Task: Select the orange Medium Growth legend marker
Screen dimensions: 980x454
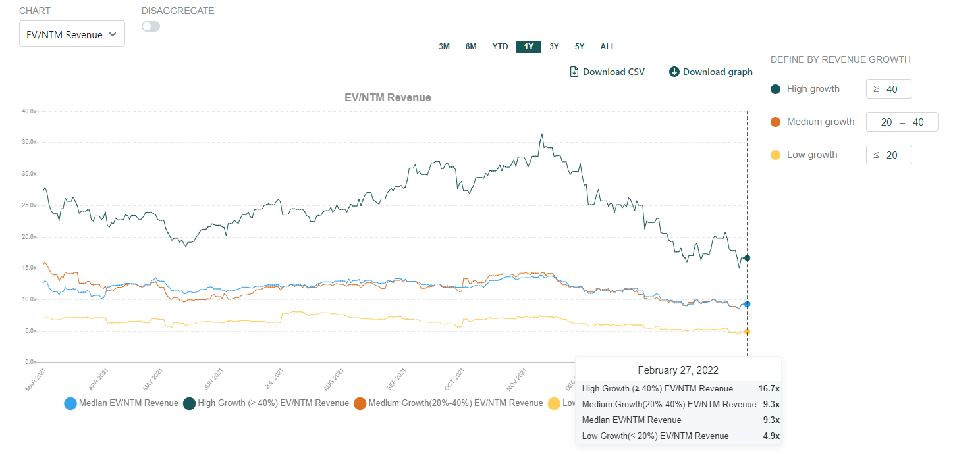Action: (x=360, y=403)
